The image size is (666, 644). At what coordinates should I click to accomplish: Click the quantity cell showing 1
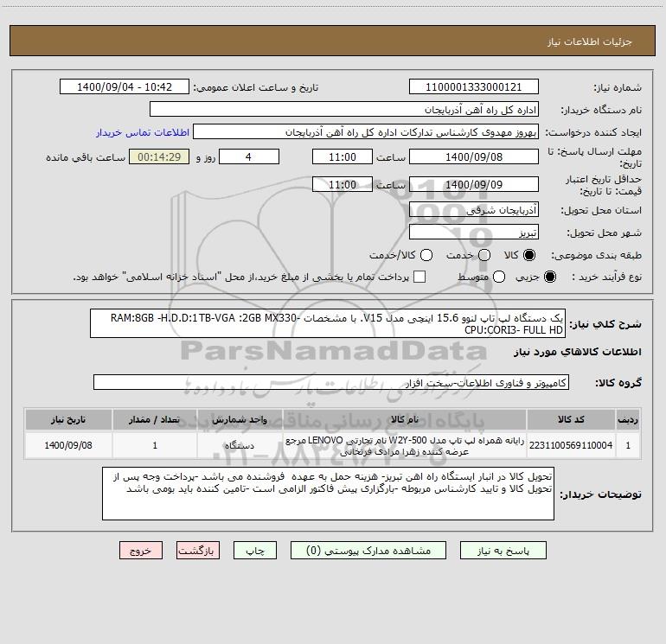coord(155,445)
